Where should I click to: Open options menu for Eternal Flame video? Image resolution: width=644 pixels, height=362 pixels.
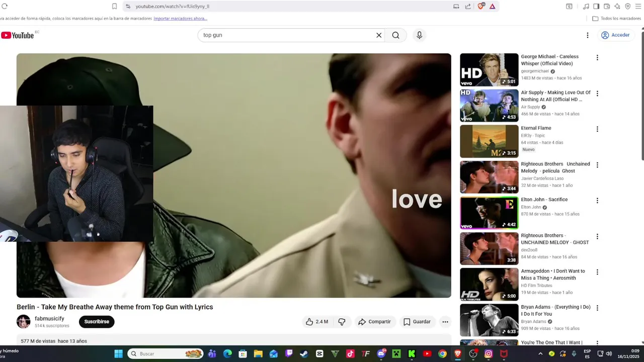point(597,129)
